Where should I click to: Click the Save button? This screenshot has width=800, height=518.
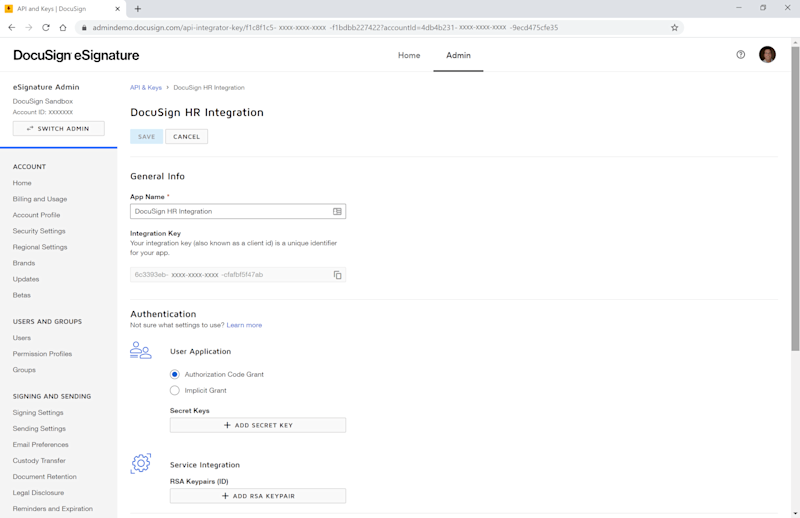[x=146, y=136]
